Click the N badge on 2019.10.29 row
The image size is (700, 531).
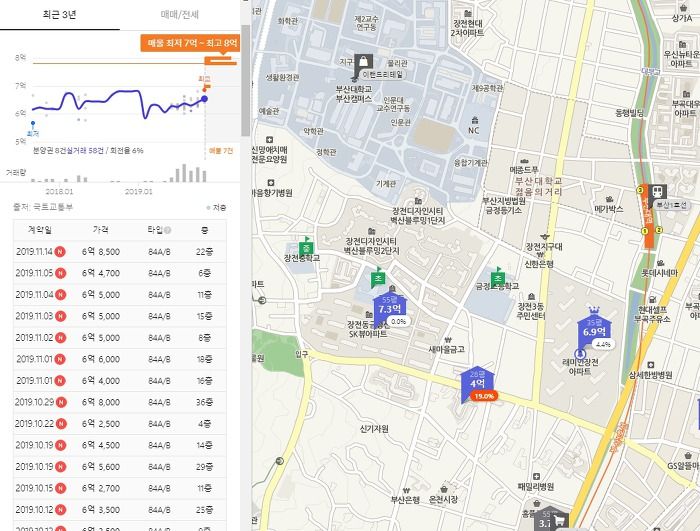click(61, 402)
